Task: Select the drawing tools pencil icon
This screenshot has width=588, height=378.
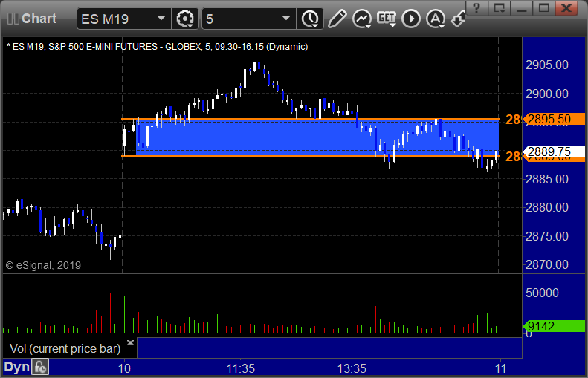Action: [x=337, y=19]
